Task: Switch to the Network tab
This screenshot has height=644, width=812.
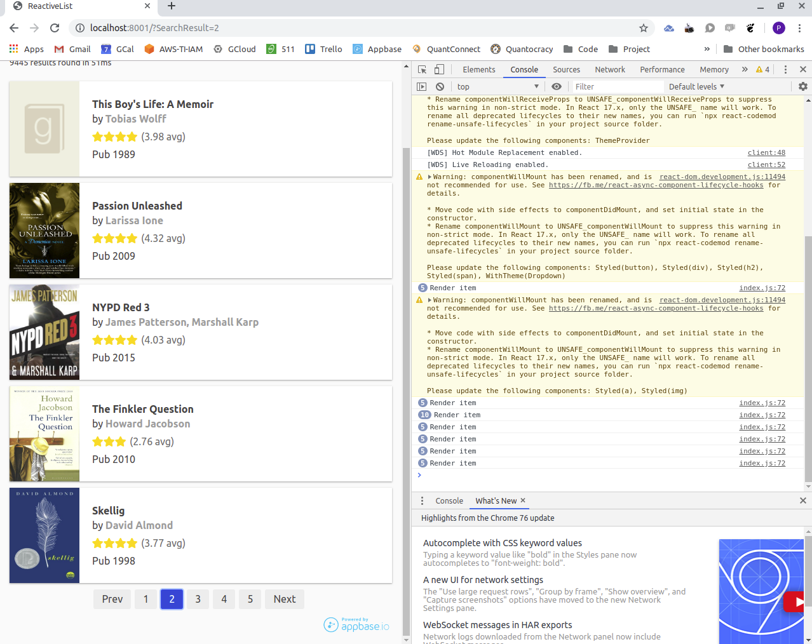Action: (610, 69)
